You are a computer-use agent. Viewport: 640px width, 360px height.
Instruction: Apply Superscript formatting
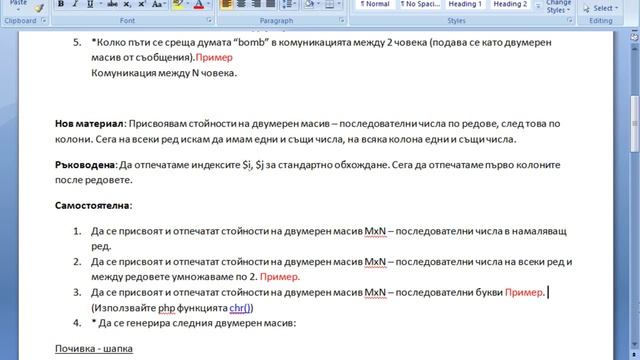[142, 4]
